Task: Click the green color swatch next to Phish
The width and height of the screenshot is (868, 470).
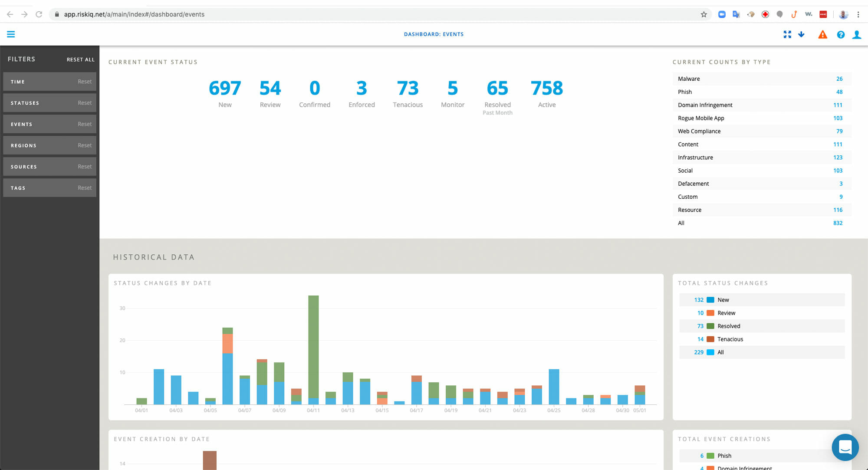Action: pyautogui.click(x=710, y=456)
